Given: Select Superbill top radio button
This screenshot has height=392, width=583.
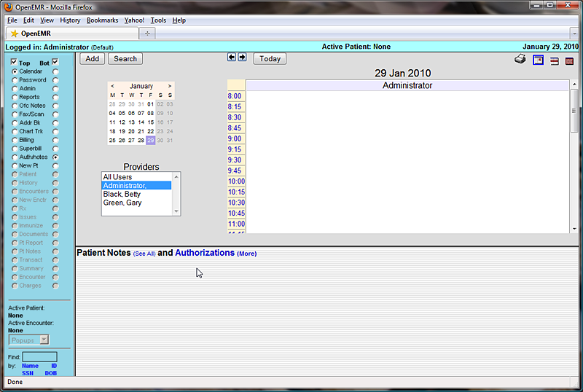Looking at the screenshot, I should click(x=15, y=149).
